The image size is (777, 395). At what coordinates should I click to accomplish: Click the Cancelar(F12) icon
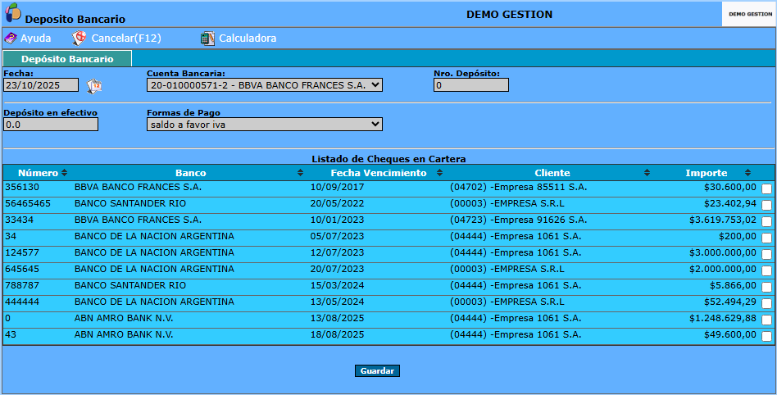[79, 38]
